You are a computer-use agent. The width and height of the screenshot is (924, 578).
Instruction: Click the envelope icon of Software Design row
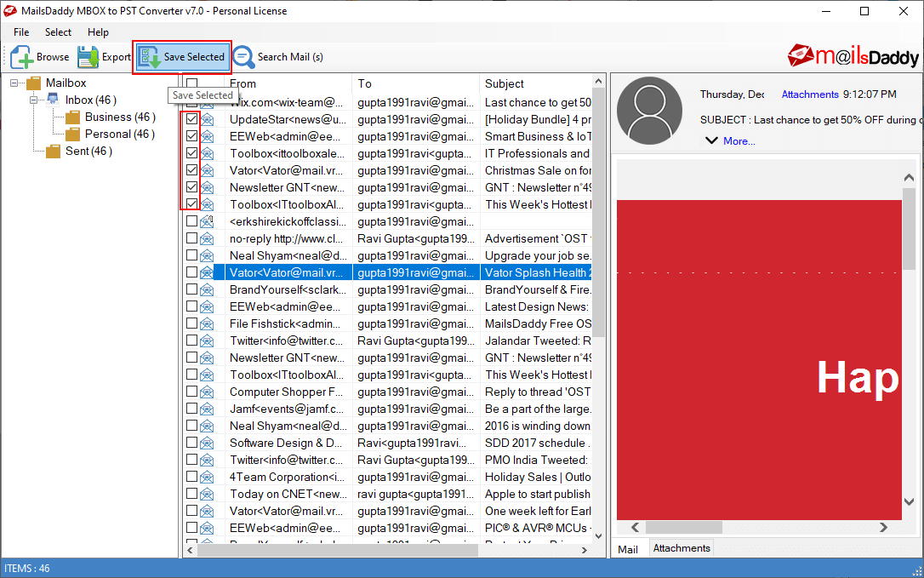click(x=207, y=443)
